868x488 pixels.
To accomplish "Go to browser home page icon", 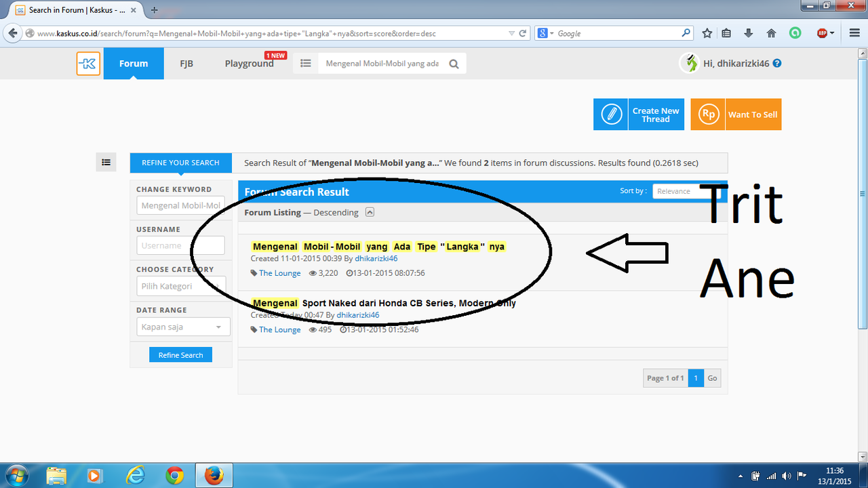I will pos(771,33).
